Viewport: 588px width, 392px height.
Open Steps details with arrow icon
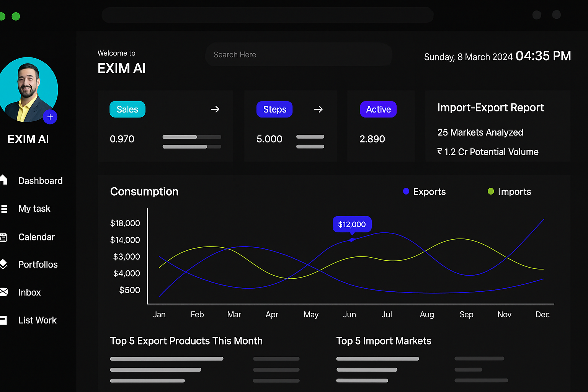(318, 109)
